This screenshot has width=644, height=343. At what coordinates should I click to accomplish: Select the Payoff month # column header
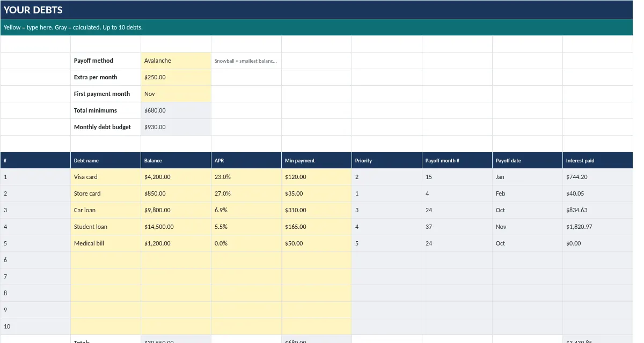point(457,160)
